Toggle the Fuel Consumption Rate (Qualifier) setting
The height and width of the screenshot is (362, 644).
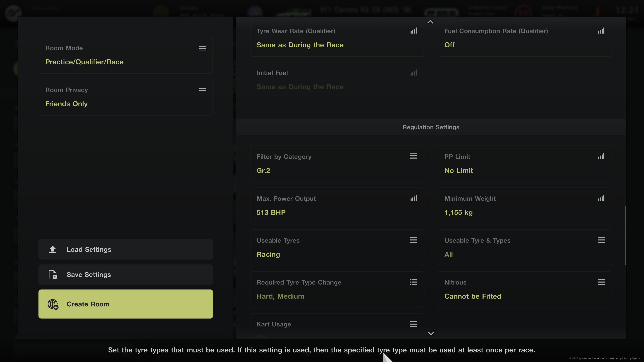(524, 38)
